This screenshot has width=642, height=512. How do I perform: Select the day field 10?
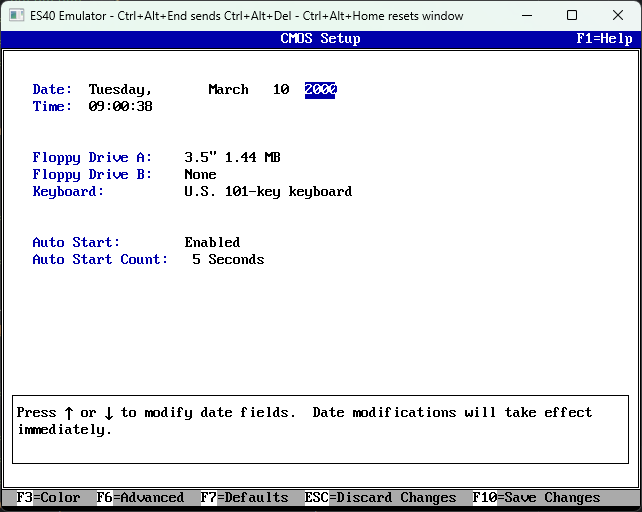point(281,89)
